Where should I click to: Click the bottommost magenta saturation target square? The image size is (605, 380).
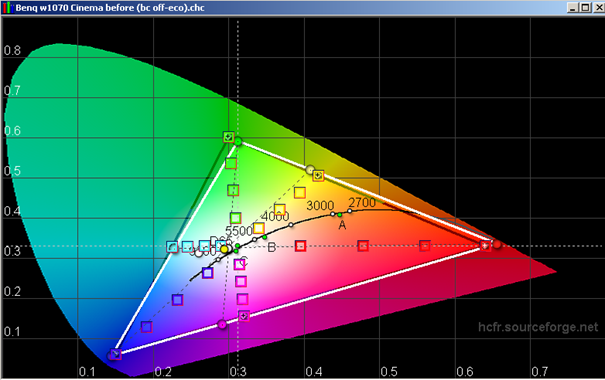pyautogui.click(x=243, y=316)
